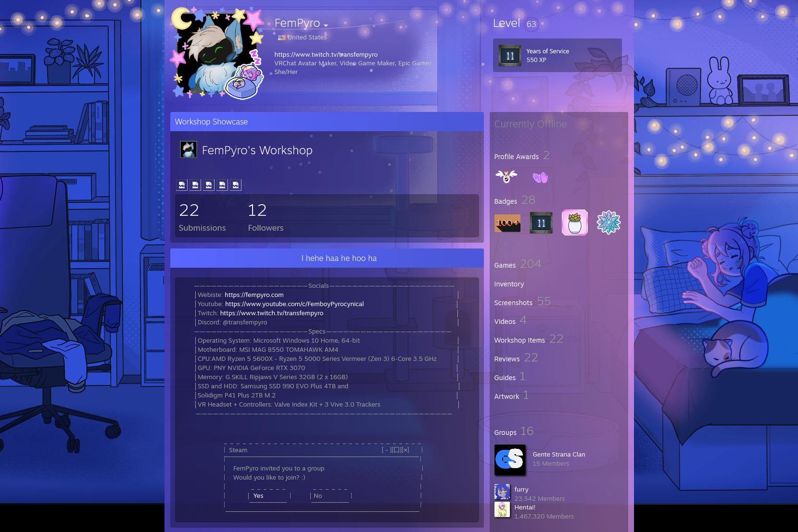Open the Reviews 22 link
The image size is (798, 532).
pyautogui.click(x=516, y=358)
